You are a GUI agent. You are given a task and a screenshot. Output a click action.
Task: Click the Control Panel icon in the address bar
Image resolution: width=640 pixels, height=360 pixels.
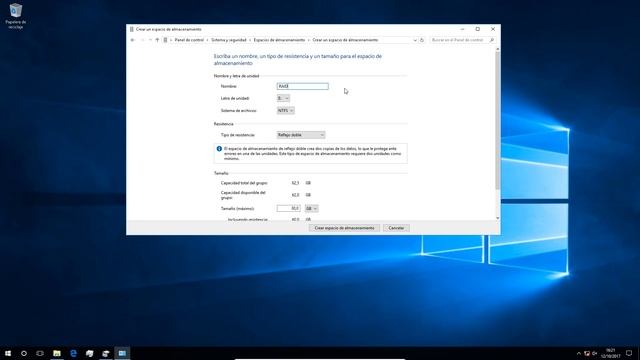point(165,40)
